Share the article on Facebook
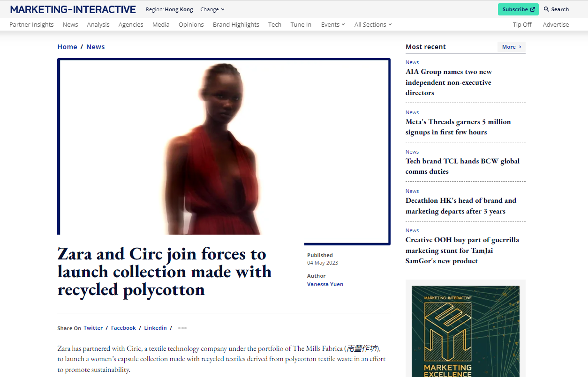Viewport: 588px width, 377px height. [123, 328]
